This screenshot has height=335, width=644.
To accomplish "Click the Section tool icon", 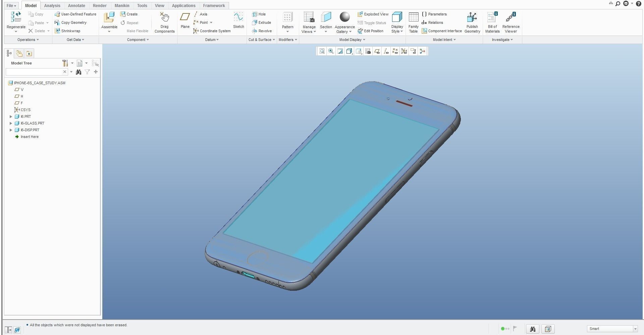I will pyautogui.click(x=326, y=17).
